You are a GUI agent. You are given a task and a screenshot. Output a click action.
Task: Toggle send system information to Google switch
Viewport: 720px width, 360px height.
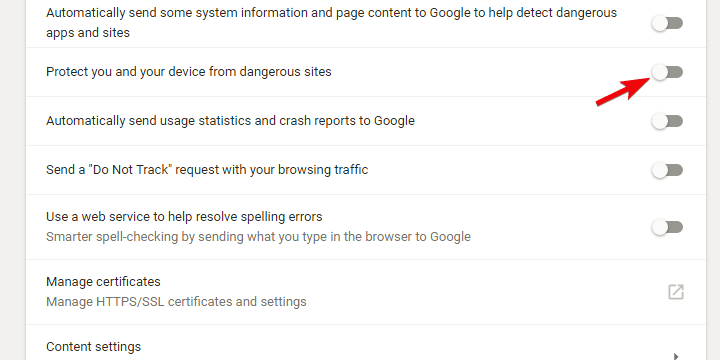click(667, 23)
